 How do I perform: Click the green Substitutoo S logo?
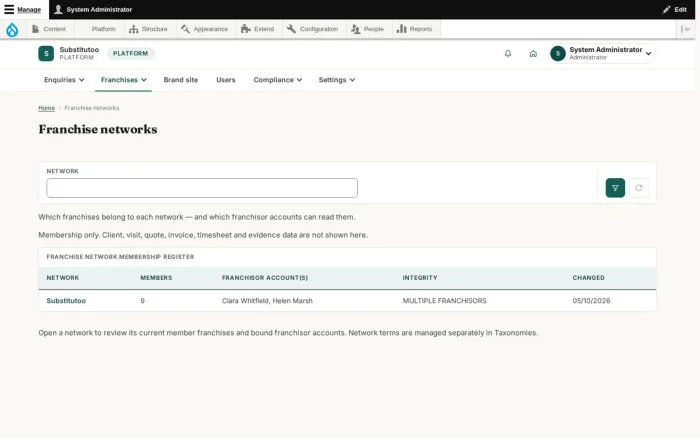pos(46,54)
